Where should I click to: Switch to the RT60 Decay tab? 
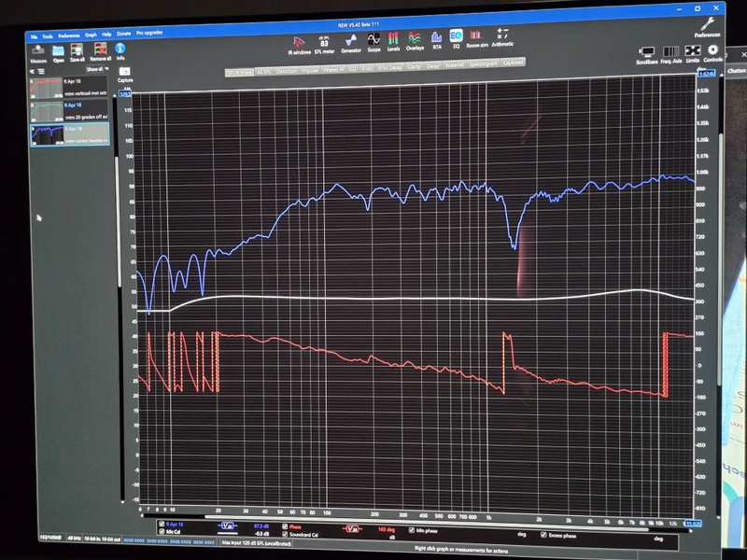pos(389,67)
